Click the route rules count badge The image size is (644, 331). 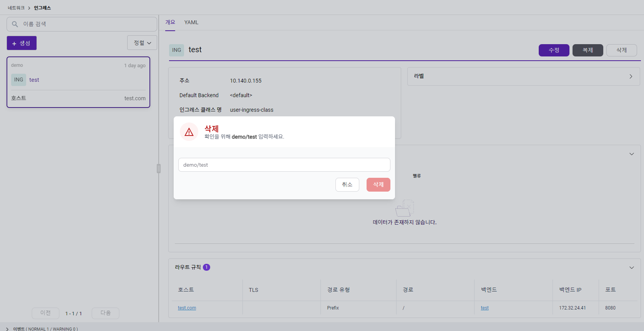pos(206,267)
